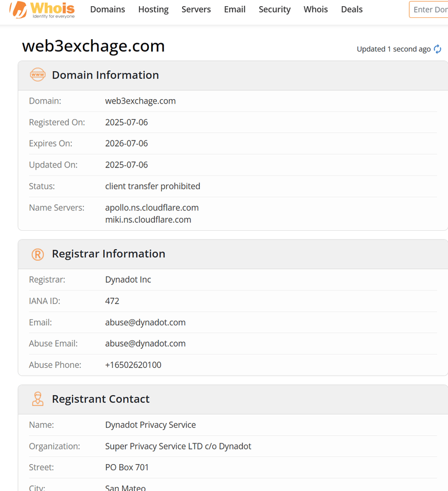Select the IANA ID value 472
The width and height of the screenshot is (448, 491).
(112, 301)
